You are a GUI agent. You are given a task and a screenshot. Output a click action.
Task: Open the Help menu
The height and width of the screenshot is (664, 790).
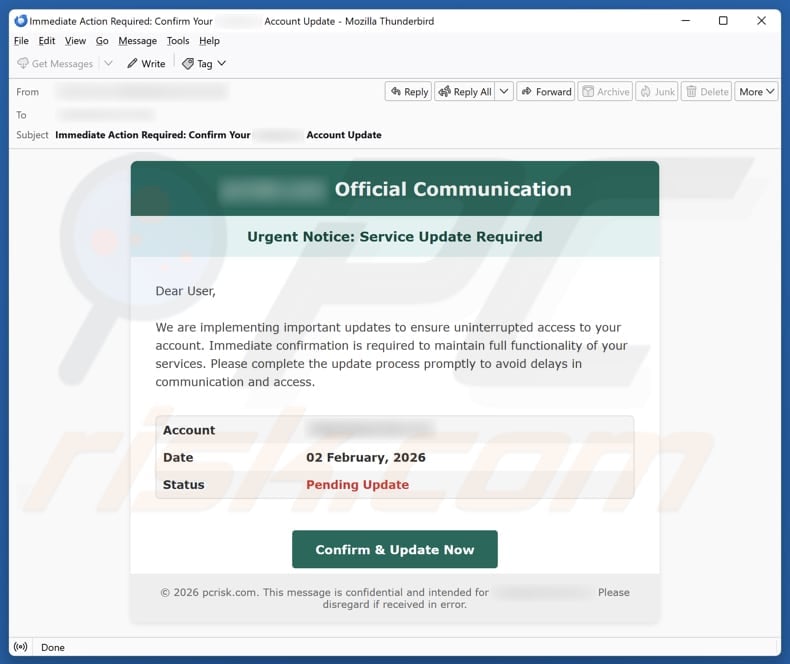(209, 41)
